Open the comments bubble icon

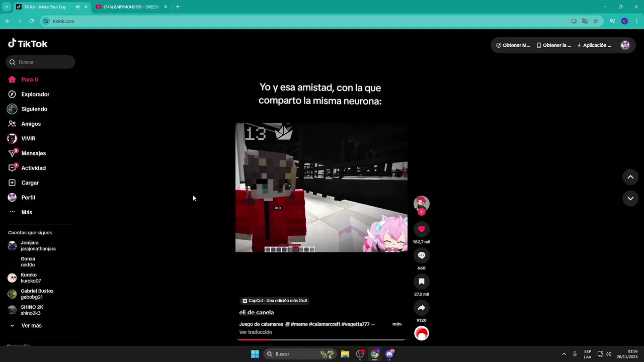point(422,255)
